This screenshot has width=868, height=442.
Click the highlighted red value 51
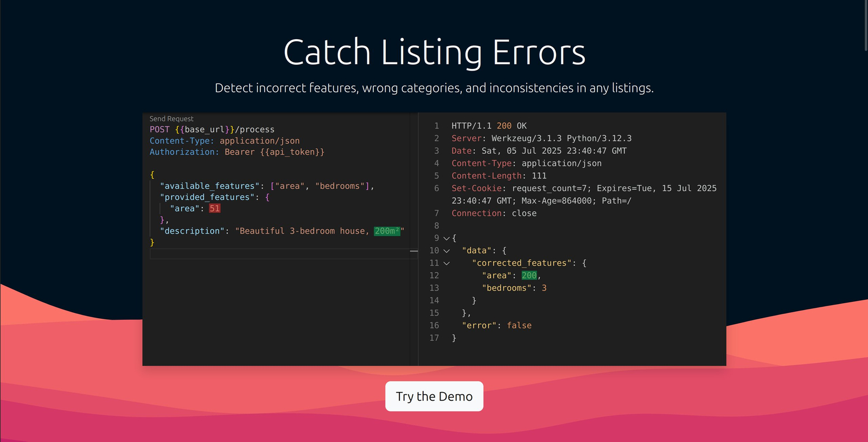coord(215,209)
